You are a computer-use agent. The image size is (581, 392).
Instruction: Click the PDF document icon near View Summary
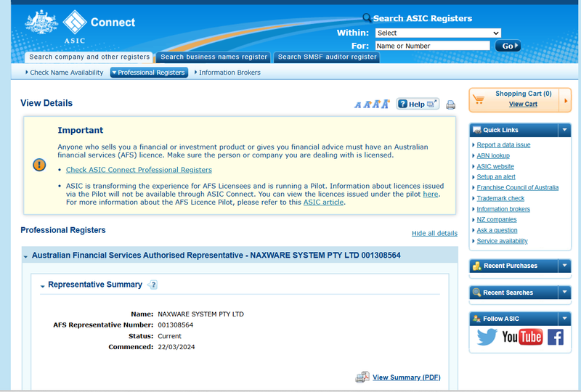362,377
